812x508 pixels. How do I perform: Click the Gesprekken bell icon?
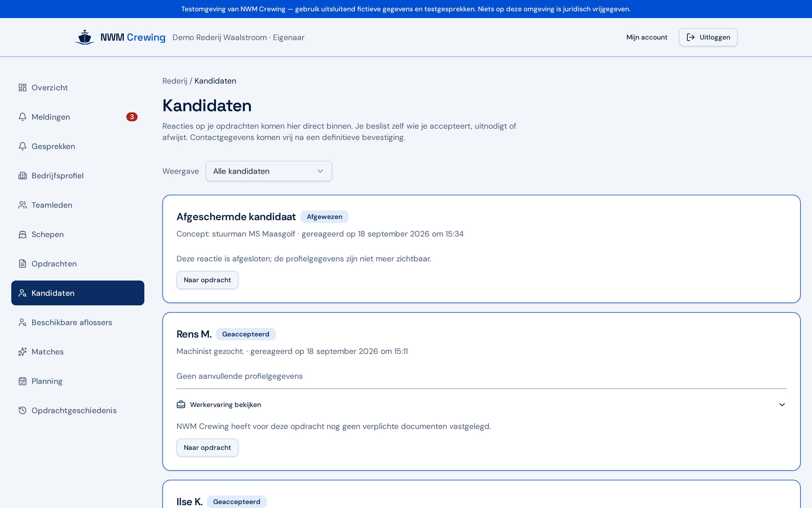(23, 146)
